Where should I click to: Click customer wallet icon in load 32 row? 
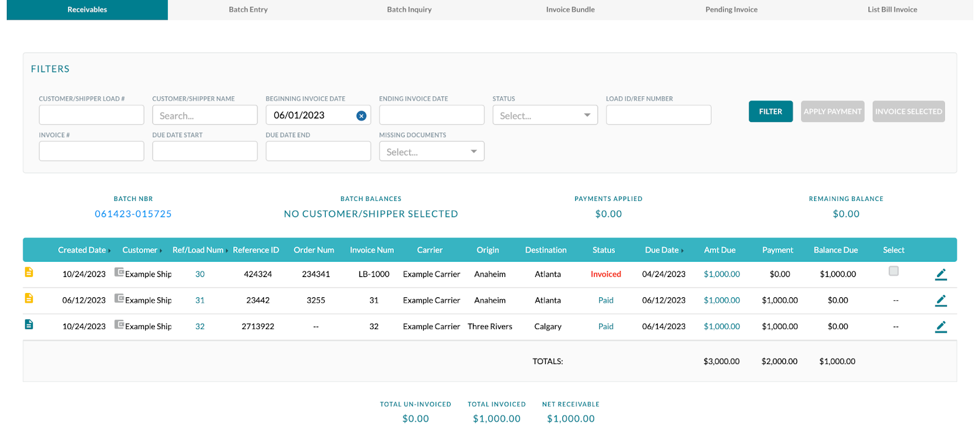[119, 324]
